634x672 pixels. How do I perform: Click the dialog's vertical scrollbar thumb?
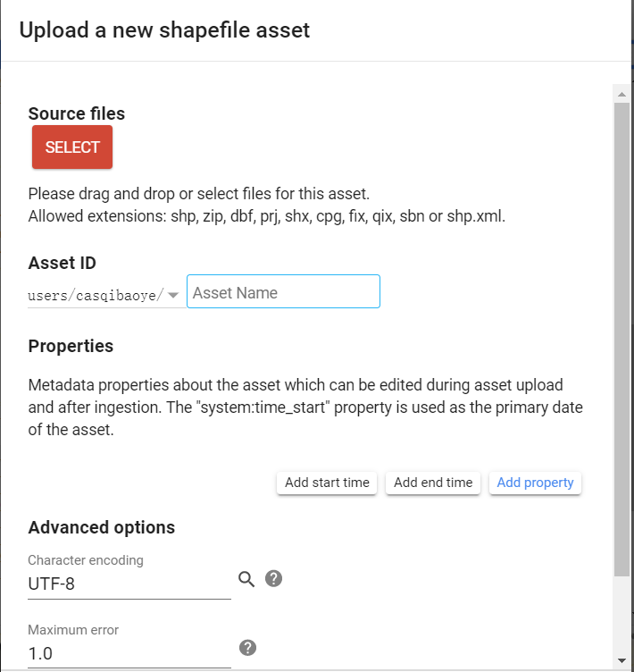point(622,340)
